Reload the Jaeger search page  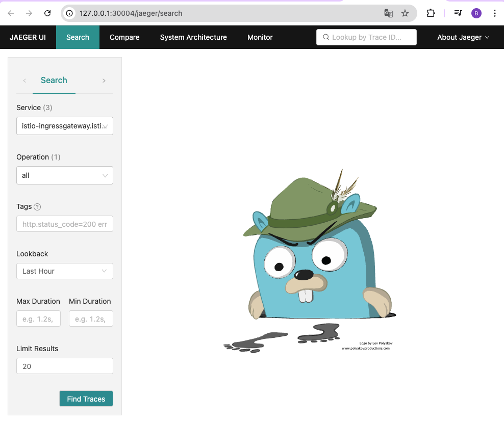point(47,13)
